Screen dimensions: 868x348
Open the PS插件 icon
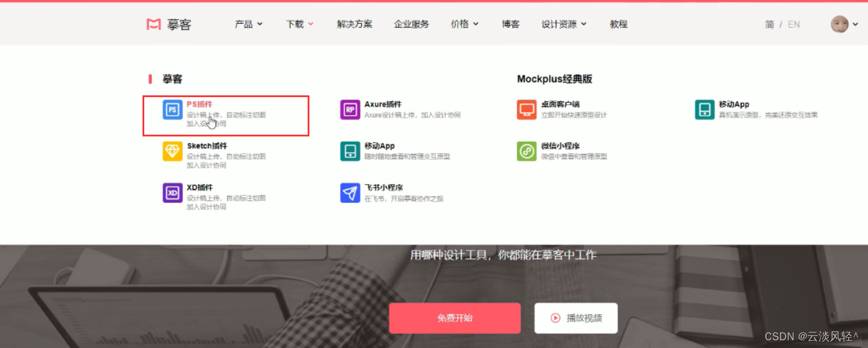[x=172, y=110]
